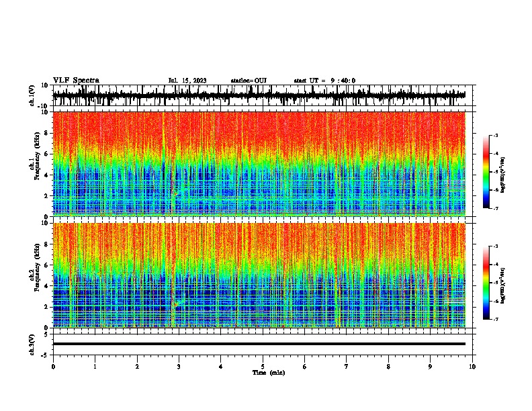This screenshot has width=532, height=411.
Task: Click the "6" kHz tick on ch.2 spectrogram
Action: point(46,265)
